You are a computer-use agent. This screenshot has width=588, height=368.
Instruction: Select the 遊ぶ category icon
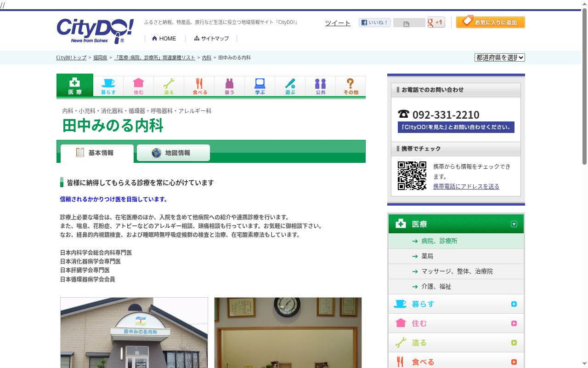tap(290, 86)
